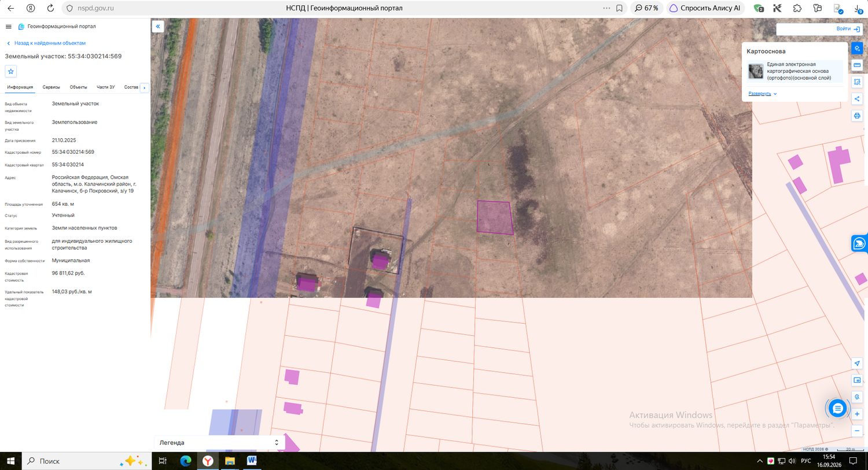Toggle the overview mini-map button
868x470 pixels.
[x=857, y=380]
